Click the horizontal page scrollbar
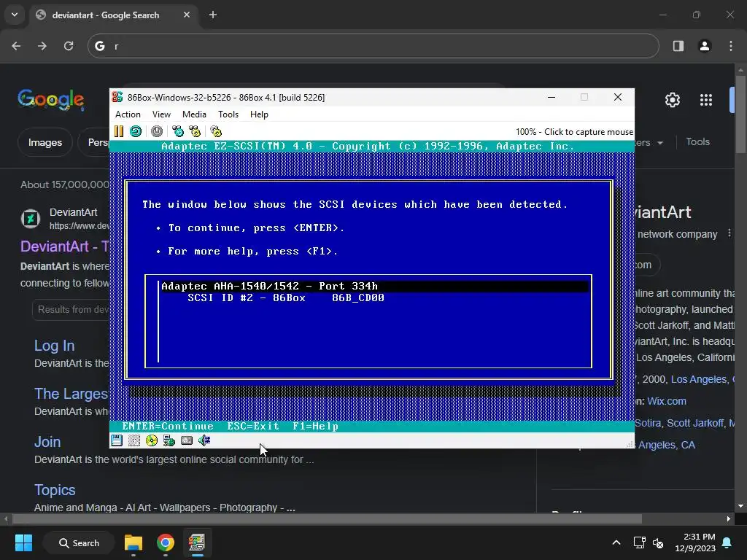 327,518
